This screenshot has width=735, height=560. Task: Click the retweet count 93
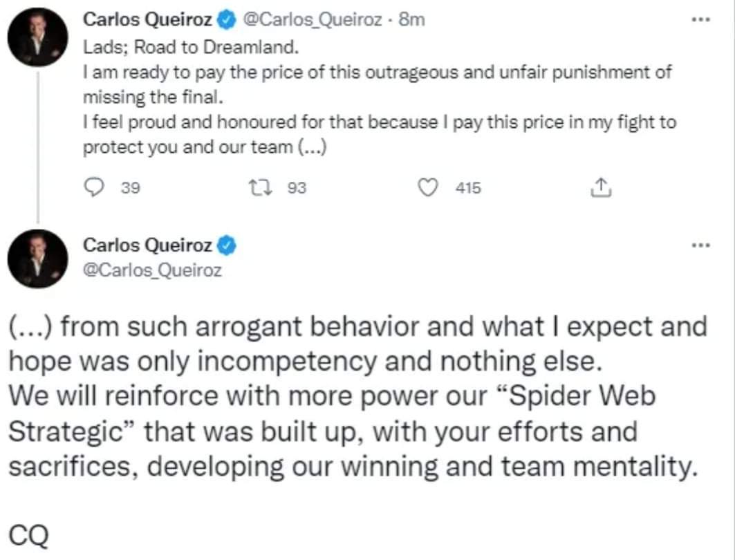click(297, 188)
